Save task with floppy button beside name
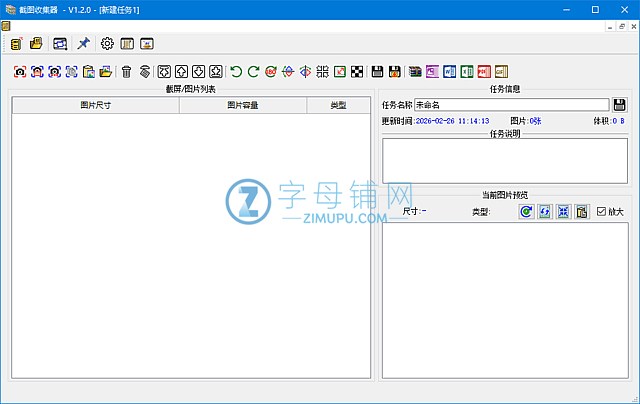The height and width of the screenshot is (404, 640). (x=620, y=104)
